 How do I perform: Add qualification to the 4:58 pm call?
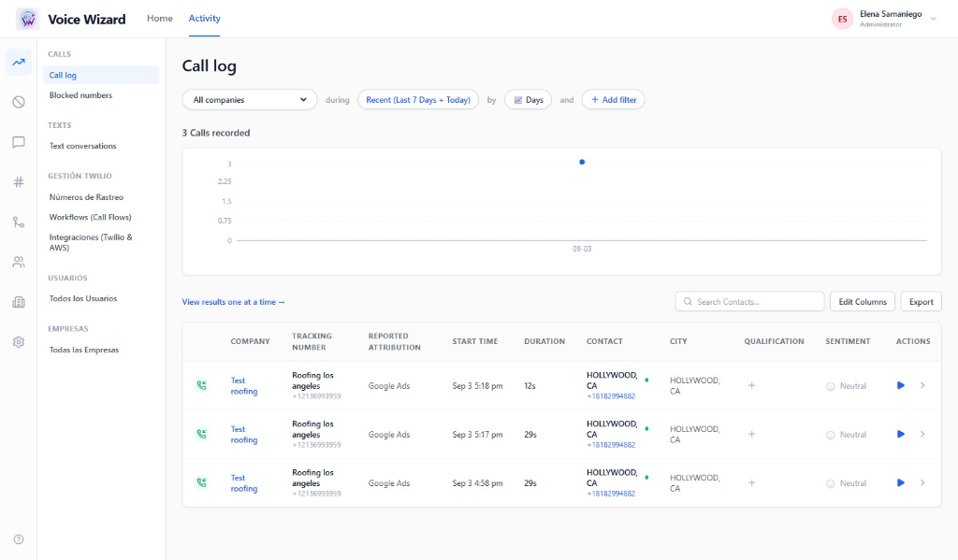click(x=751, y=482)
